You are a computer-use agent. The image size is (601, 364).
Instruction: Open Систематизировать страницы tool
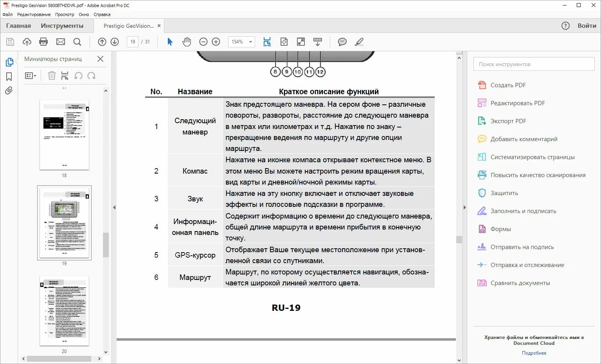[x=526, y=157]
